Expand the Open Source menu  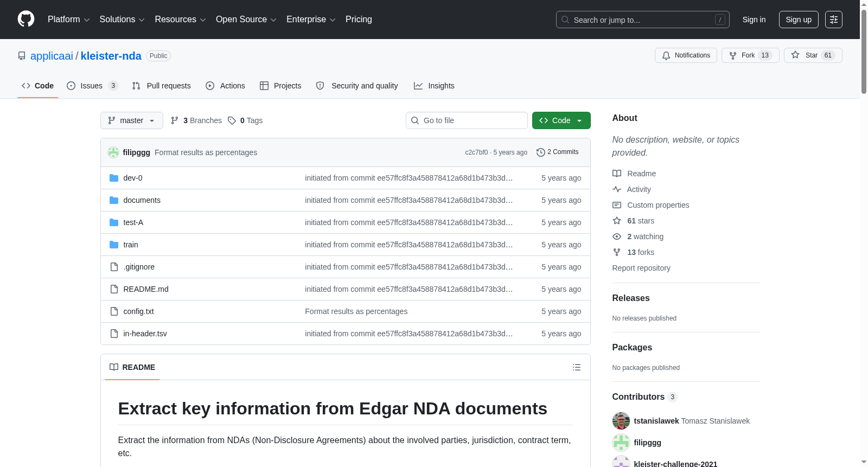246,20
